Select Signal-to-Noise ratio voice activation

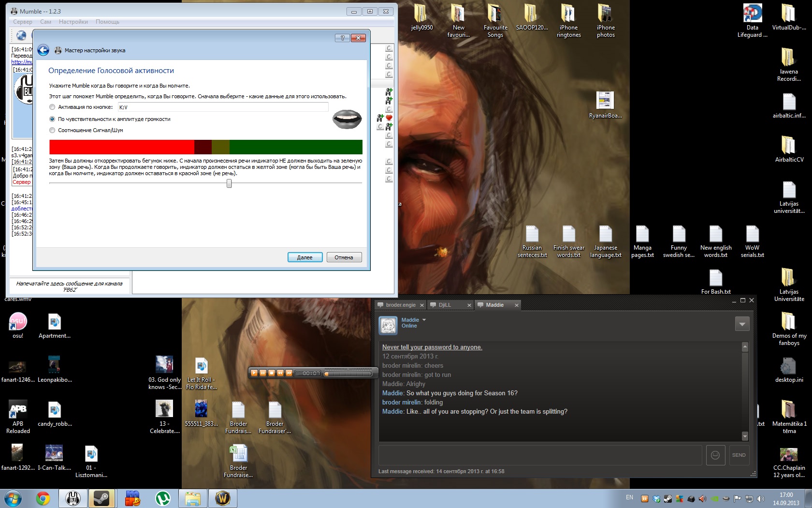tap(52, 130)
